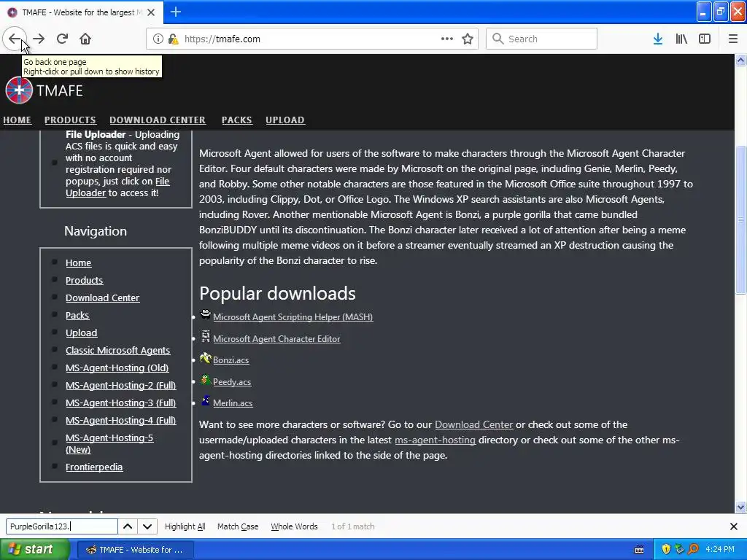Screen dimensions: 747x560
Task: Open DOWNLOAD CENTER in the site menu
Action: click(158, 120)
